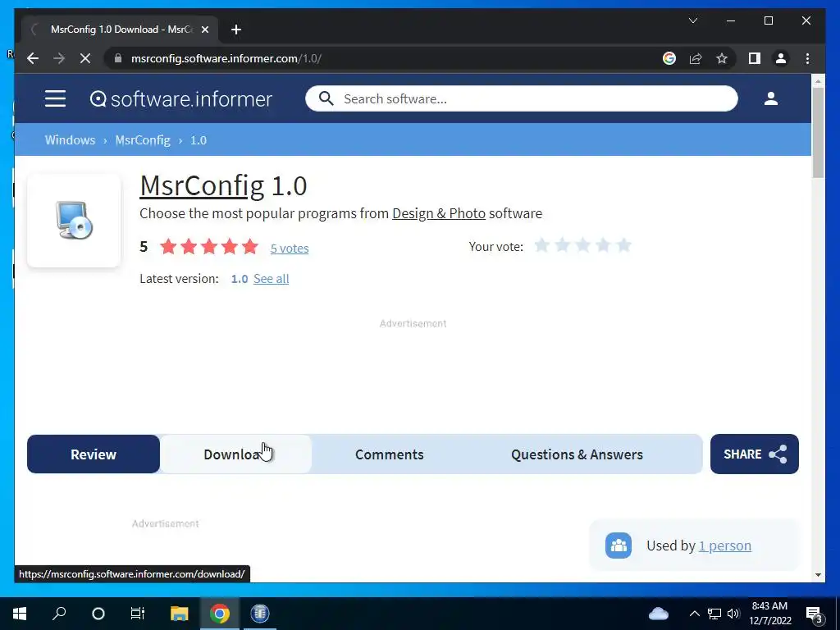Open a new tab with the plus button
Viewport: 840px width, 630px height.
click(x=236, y=30)
